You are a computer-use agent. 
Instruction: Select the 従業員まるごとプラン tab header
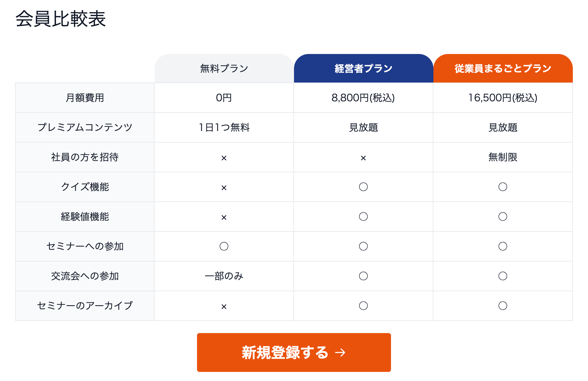tap(503, 69)
